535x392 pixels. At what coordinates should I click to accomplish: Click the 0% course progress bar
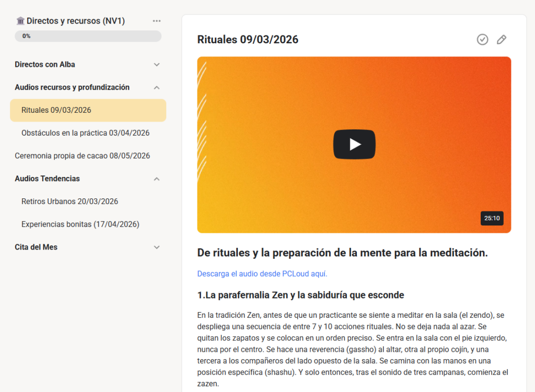click(88, 36)
